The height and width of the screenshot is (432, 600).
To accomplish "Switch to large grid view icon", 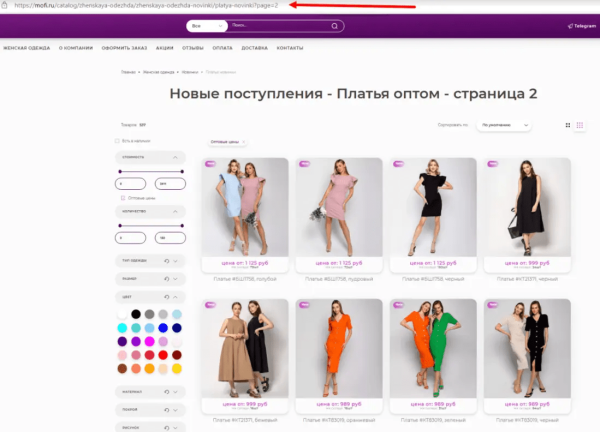I will click(568, 125).
